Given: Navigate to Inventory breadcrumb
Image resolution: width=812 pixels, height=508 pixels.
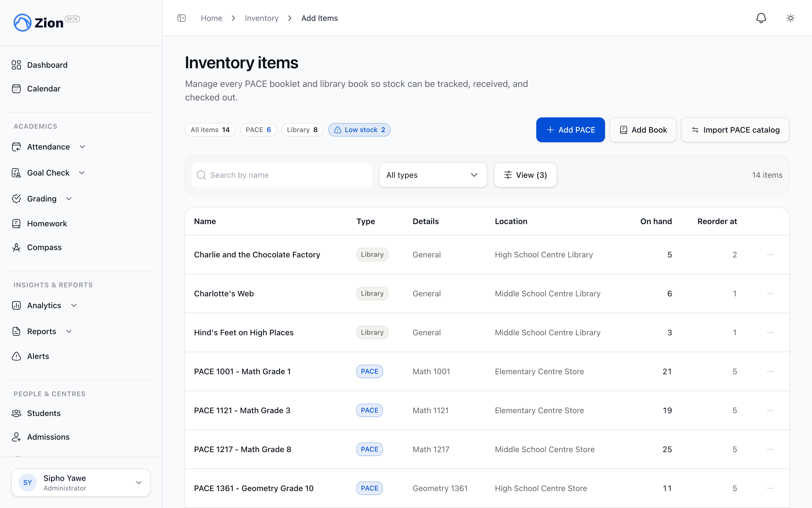Looking at the screenshot, I should (262, 18).
